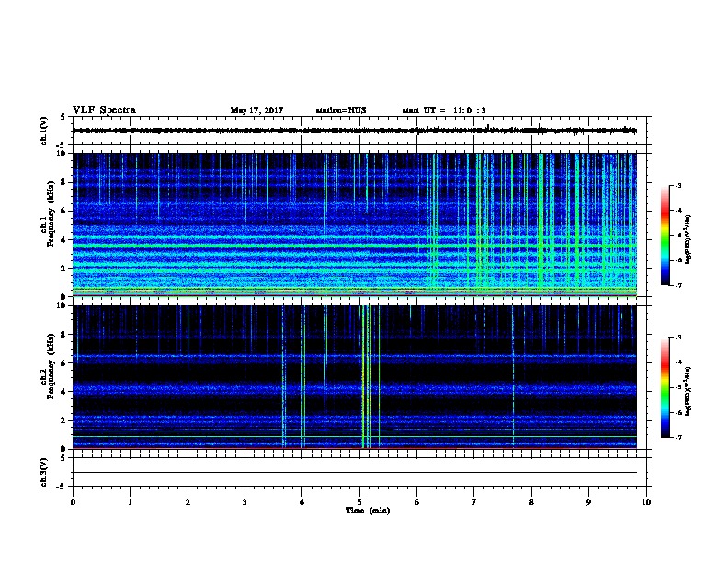Click the time axis tick label "8"
The height and width of the screenshot is (563, 728).
(531, 501)
